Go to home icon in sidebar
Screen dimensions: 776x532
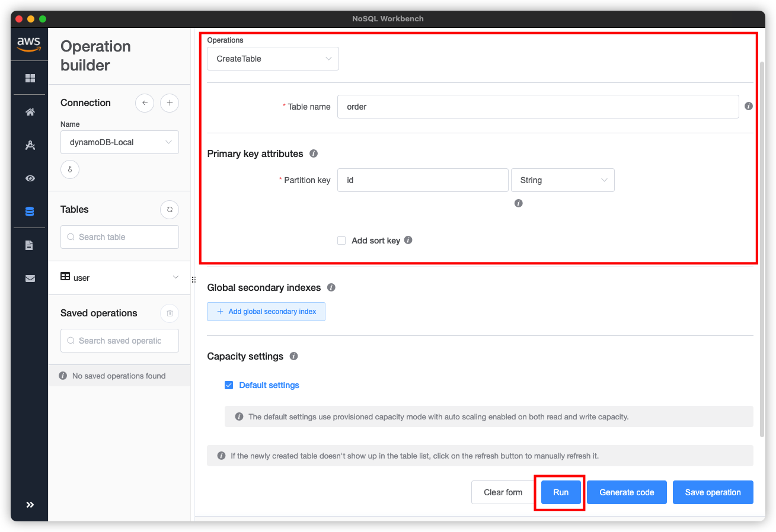pyautogui.click(x=30, y=112)
